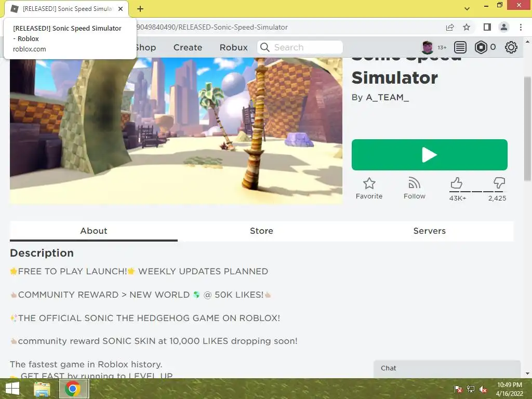The width and height of the screenshot is (532, 399).
Task: Click the vertical page scrollbar thumb
Action: click(527, 129)
